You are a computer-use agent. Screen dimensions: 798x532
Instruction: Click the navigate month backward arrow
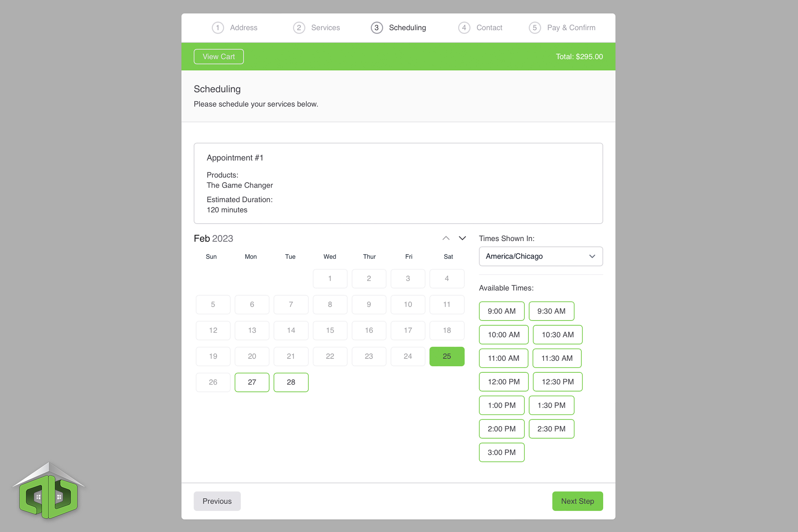click(444, 238)
